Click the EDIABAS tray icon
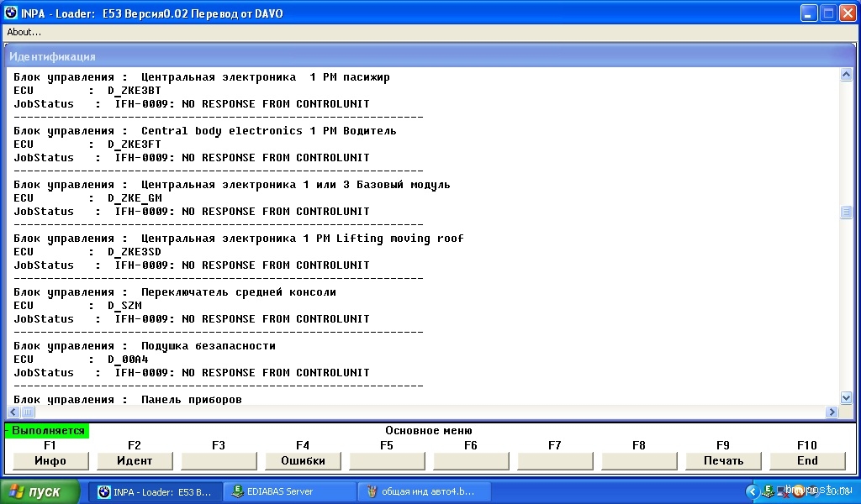This screenshot has width=861, height=504. tap(768, 491)
